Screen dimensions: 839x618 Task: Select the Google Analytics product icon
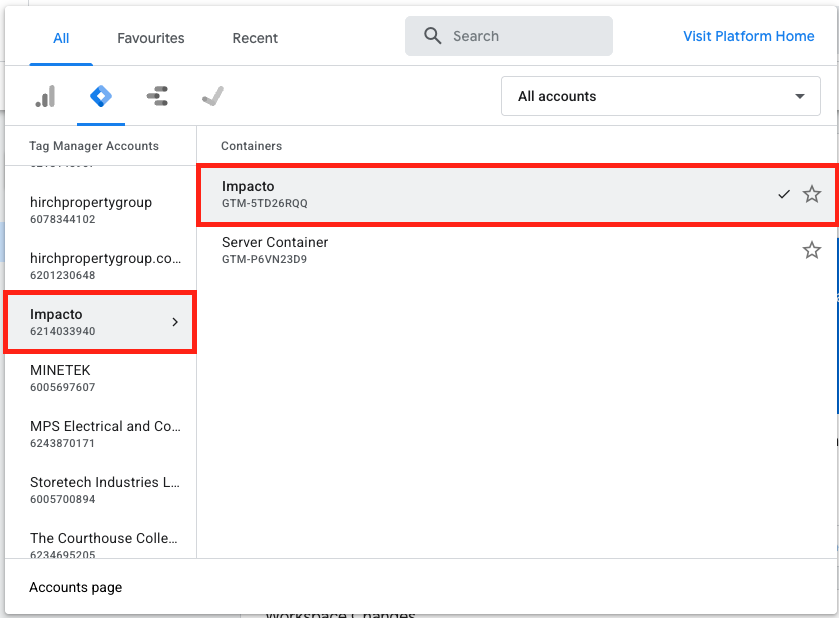(x=45, y=97)
